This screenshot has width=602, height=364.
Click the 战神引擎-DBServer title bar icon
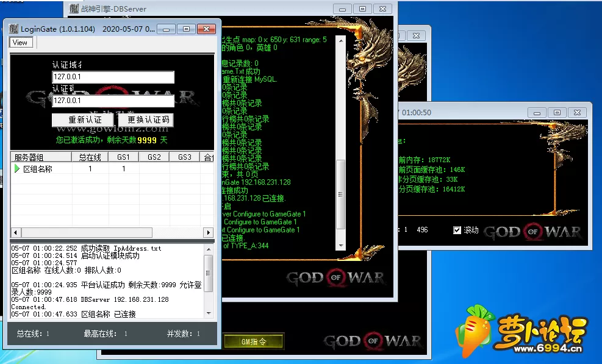pyautogui.click(x=74, y=9)
